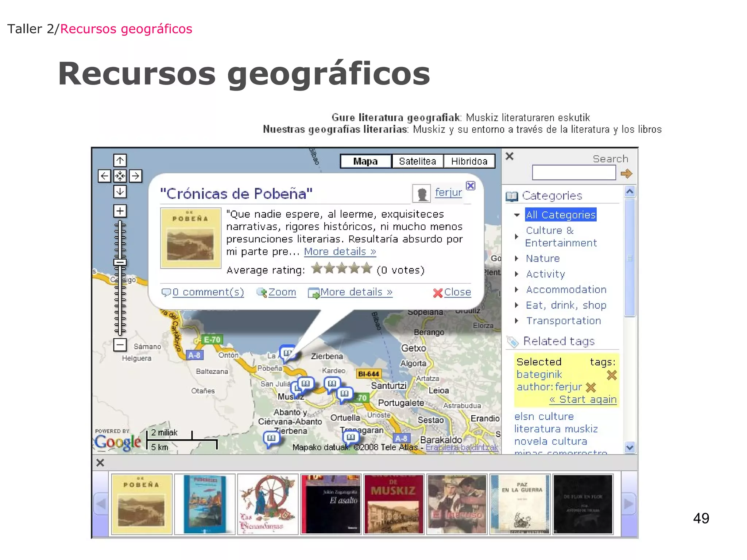
Task: Zoom out with the minus button
Action: point(120,345)
